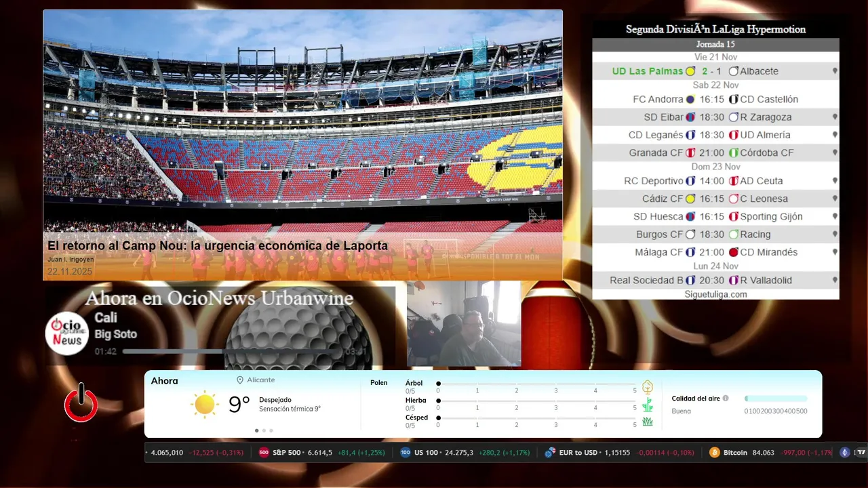Click the Hierba grass pollen icon
The image size is (868, 488).
coord(648,405)
